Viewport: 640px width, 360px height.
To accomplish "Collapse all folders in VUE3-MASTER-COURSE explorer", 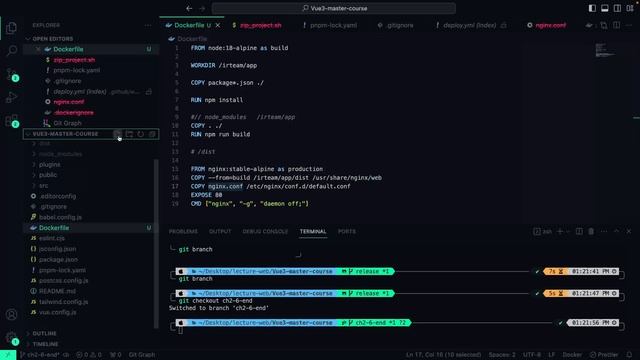I will (152, 134).
